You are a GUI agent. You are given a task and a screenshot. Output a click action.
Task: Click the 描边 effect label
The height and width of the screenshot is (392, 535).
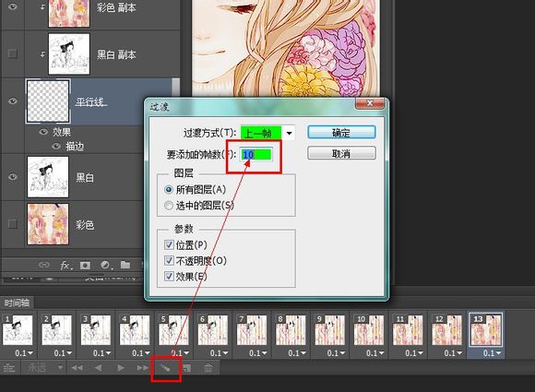[75, 147]
